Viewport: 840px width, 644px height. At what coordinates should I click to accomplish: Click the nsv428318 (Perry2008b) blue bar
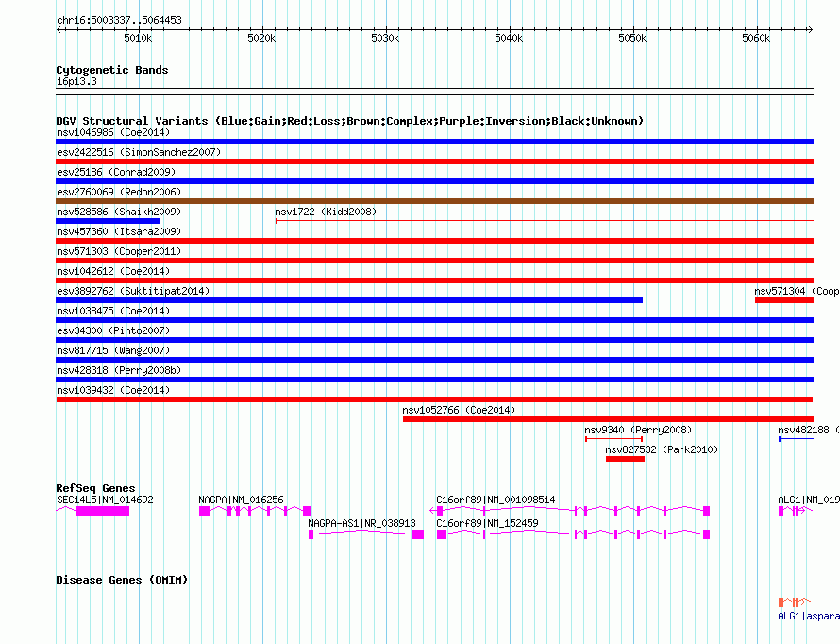(x=434, y=380)
